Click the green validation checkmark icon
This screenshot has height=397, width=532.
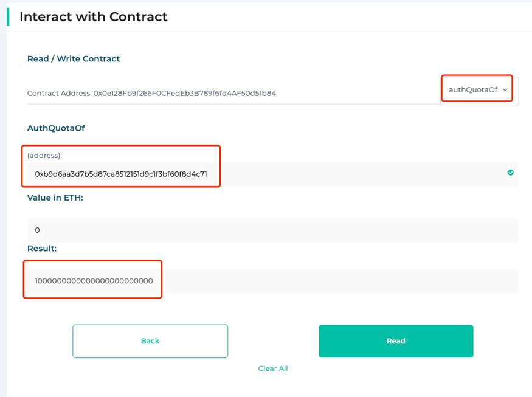coord(510,173)
